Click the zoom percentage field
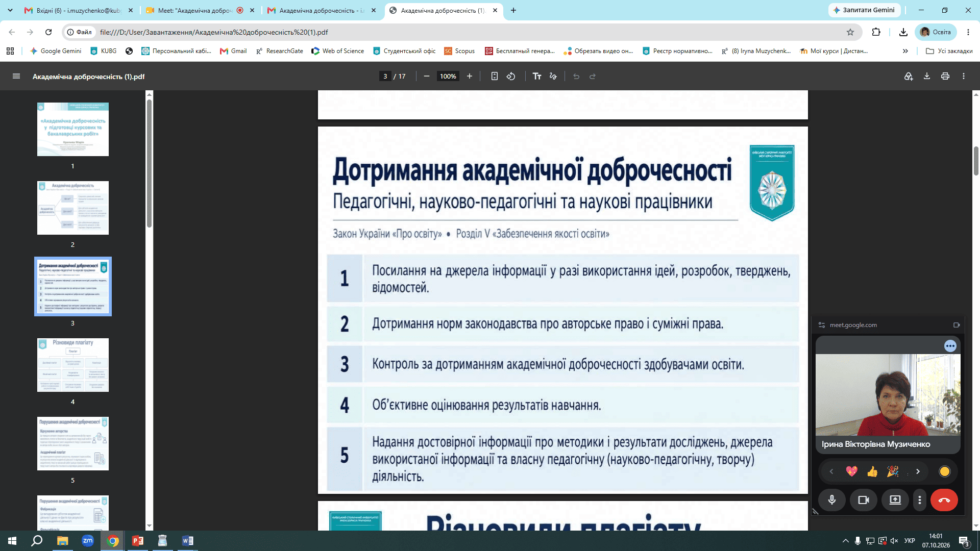The width and height of the screenshot is (980, 551). 448,76
